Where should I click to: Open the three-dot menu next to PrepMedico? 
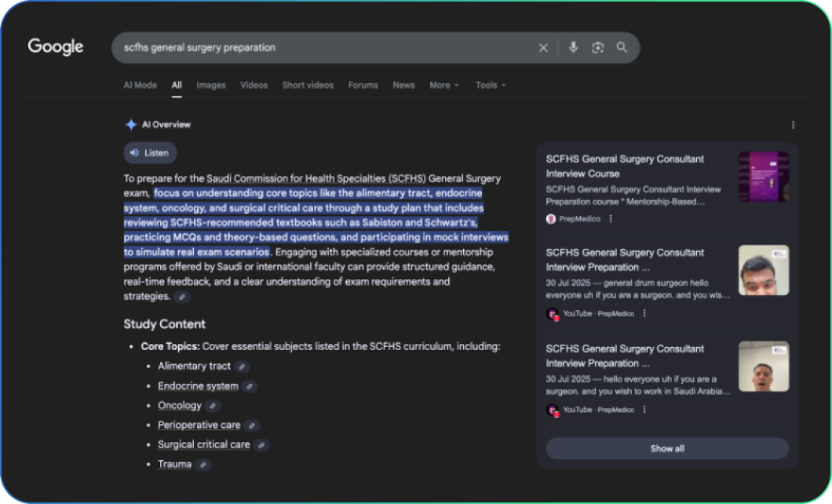[x=611, y=218]
